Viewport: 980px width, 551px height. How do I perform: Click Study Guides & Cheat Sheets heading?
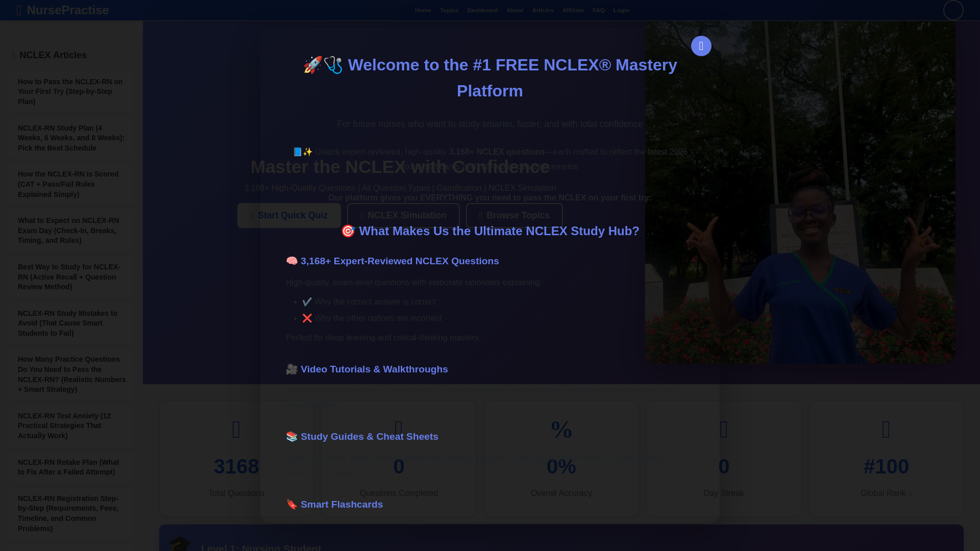(362, 437)
